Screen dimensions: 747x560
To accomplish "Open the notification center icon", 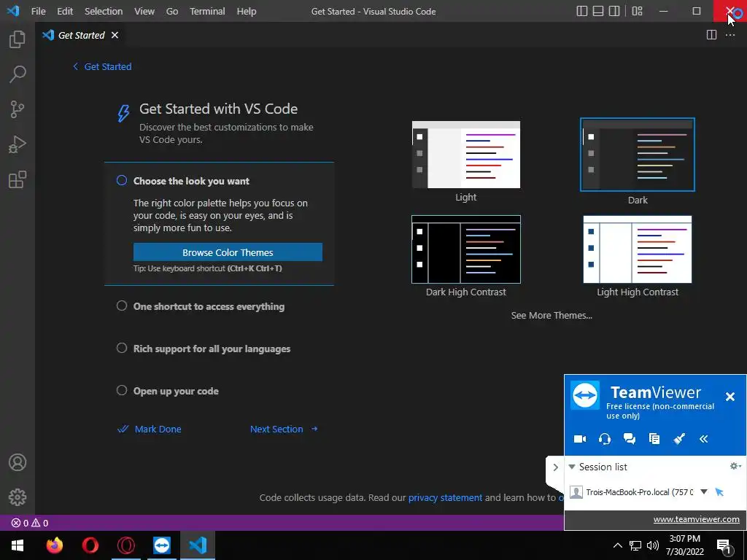I will coord(724,545).
